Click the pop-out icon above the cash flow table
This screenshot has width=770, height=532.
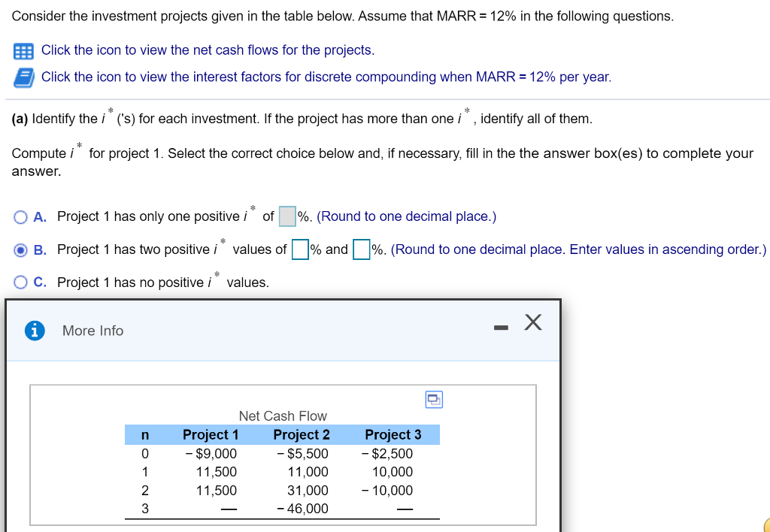(x=434, y=399)
